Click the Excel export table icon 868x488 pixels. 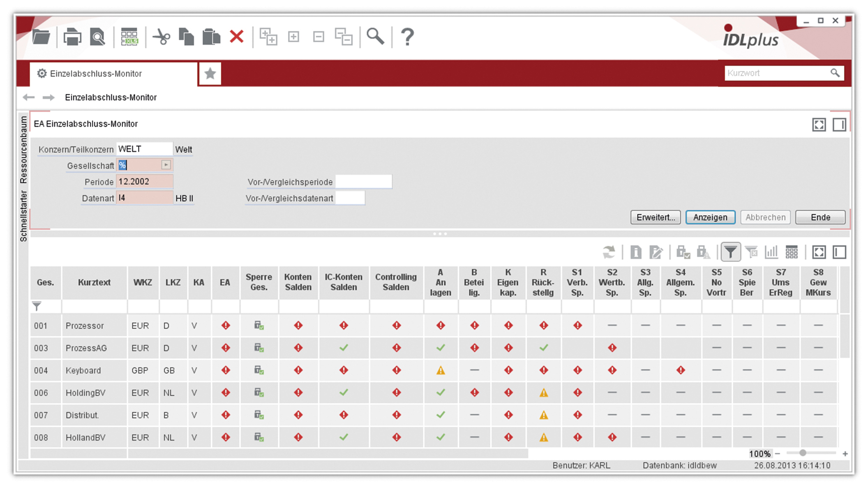coord(129,37)
